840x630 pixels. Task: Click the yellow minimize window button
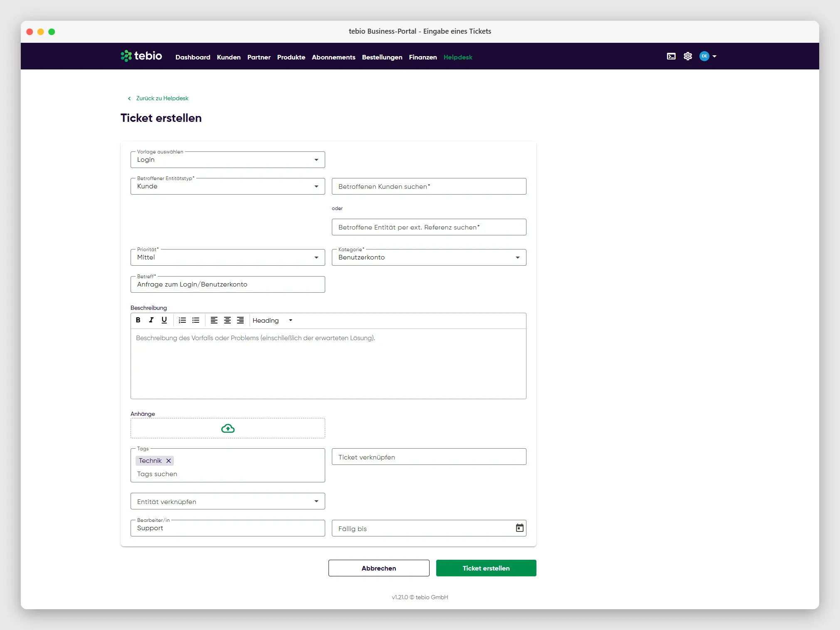[x=41, y=32]
